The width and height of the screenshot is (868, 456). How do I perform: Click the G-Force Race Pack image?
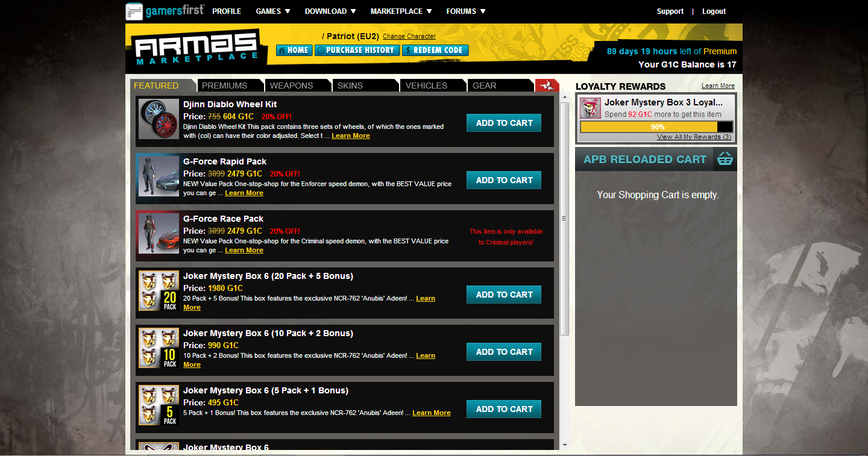tap(159, 234)
